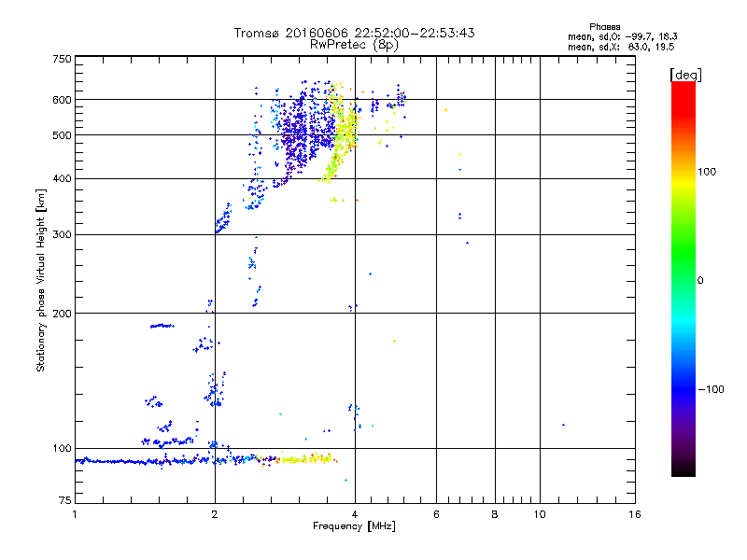Click the x-axis tick label '1'
The image size is (747, 560).
click(x=76, y=514)
